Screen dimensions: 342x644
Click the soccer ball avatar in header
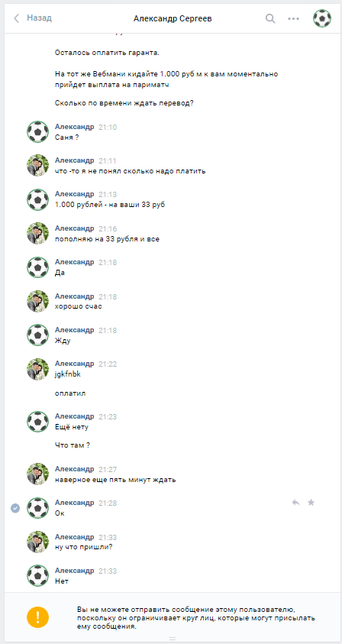pos(322,18)
